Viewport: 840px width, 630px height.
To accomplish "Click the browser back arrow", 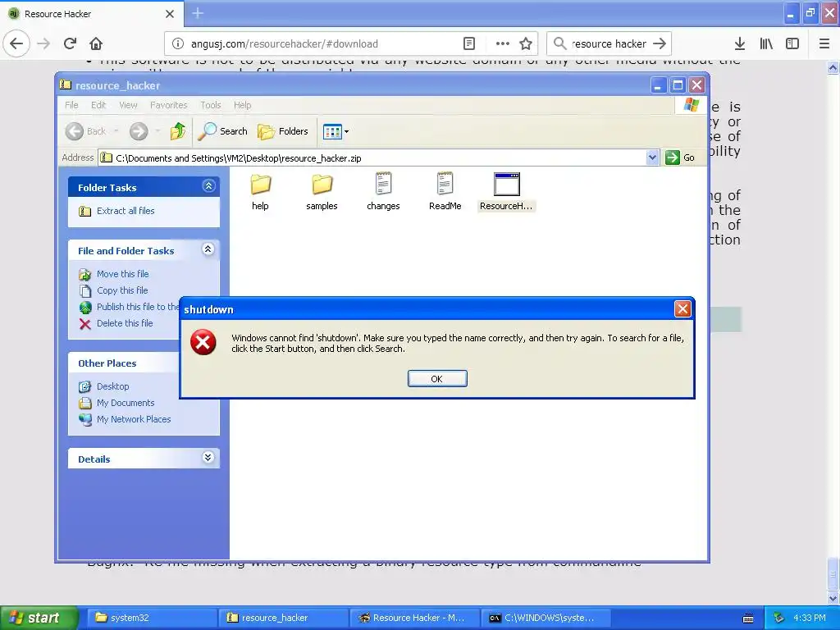I will tap(16, 43).
